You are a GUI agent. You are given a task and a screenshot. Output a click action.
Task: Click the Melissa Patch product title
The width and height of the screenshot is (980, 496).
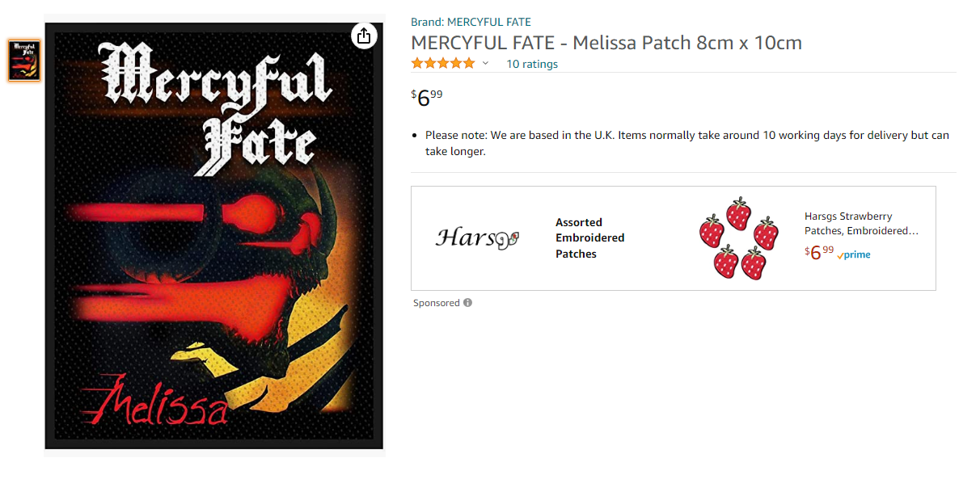pos(606,43)
